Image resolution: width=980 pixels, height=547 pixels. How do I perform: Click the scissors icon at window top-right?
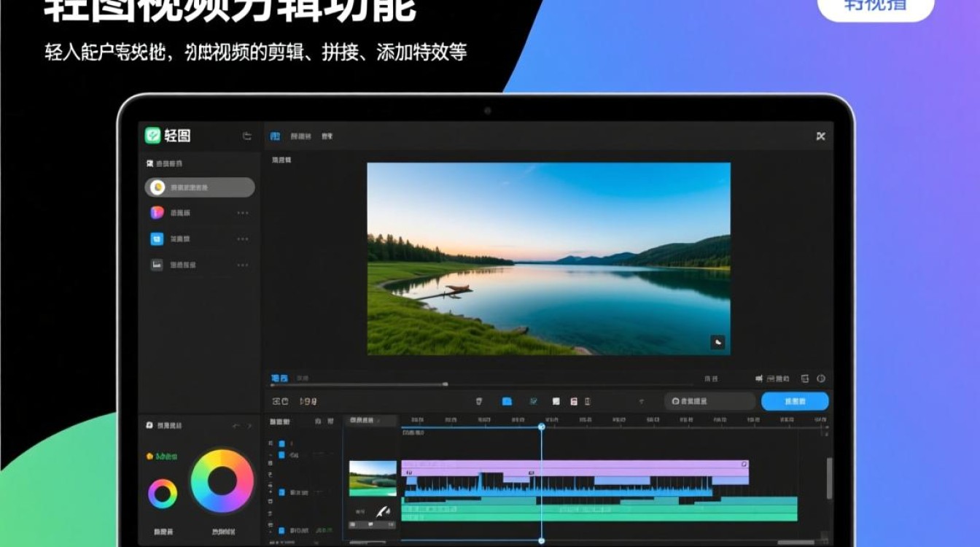820,136
